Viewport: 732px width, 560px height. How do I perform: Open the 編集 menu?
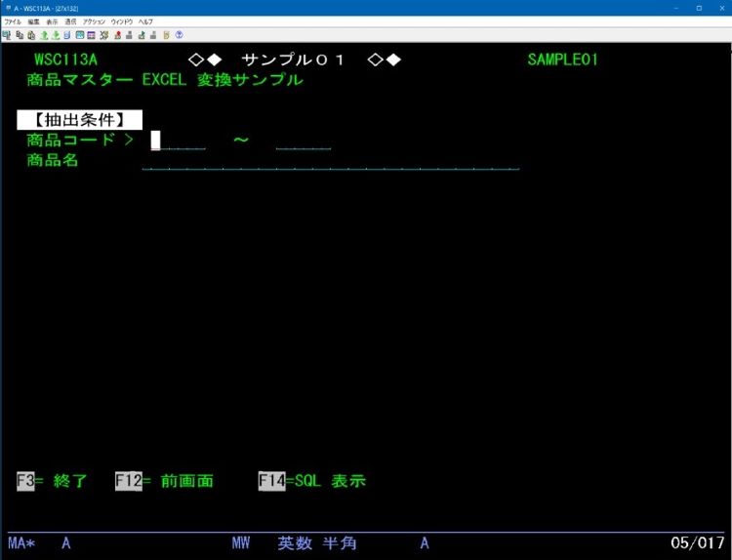tap(33, 20)
